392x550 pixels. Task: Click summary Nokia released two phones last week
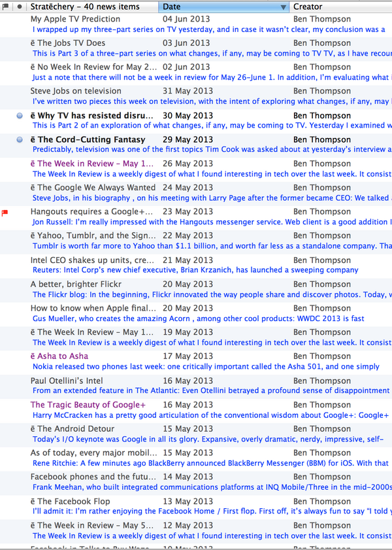pyautogui.click(x=206, y=366)
